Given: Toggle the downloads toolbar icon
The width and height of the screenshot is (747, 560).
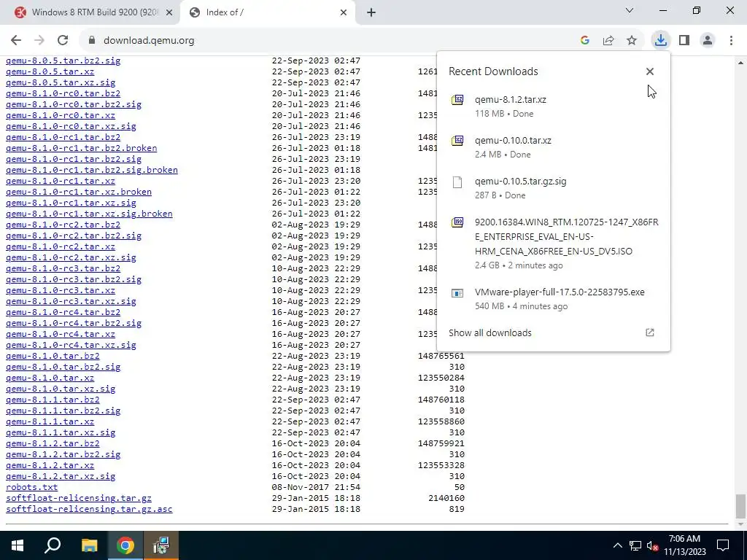Looking at the screenshot, I should (x=661, y=41).
